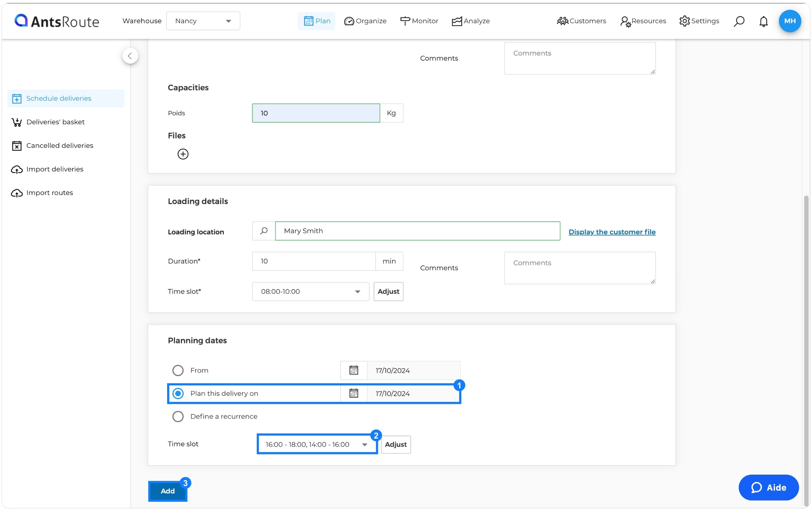Open calendar icon for Plan this delivery on
812x511 pixels.
(353, 393)
